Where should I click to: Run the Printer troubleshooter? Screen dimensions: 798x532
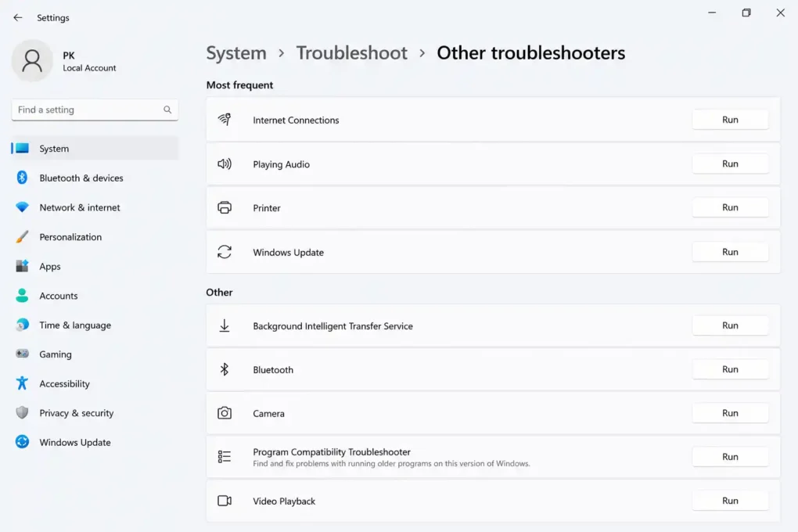[730, 207]
